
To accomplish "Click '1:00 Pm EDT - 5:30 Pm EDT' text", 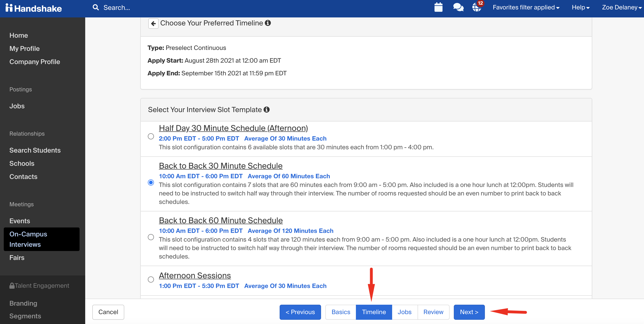I will (199, 286).
